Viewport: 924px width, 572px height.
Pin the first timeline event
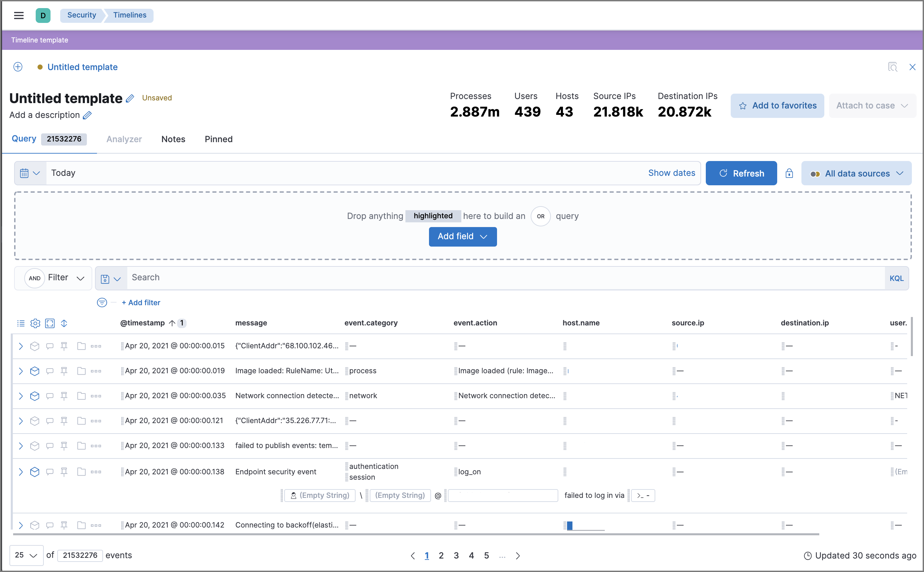64,346
